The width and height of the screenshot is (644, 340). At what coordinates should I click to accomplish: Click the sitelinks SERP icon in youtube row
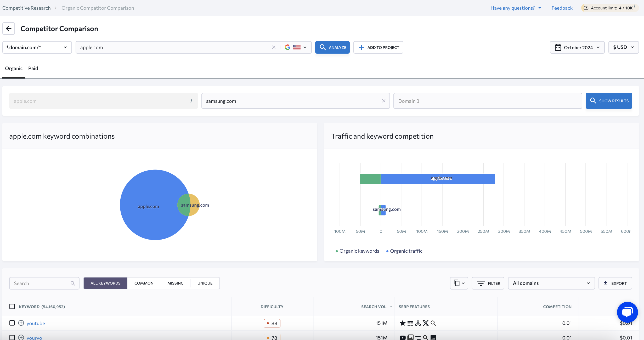point(418,323)
